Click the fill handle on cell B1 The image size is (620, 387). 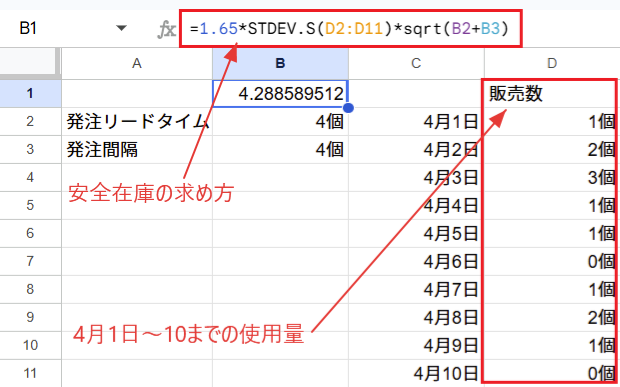coord(348,108)
